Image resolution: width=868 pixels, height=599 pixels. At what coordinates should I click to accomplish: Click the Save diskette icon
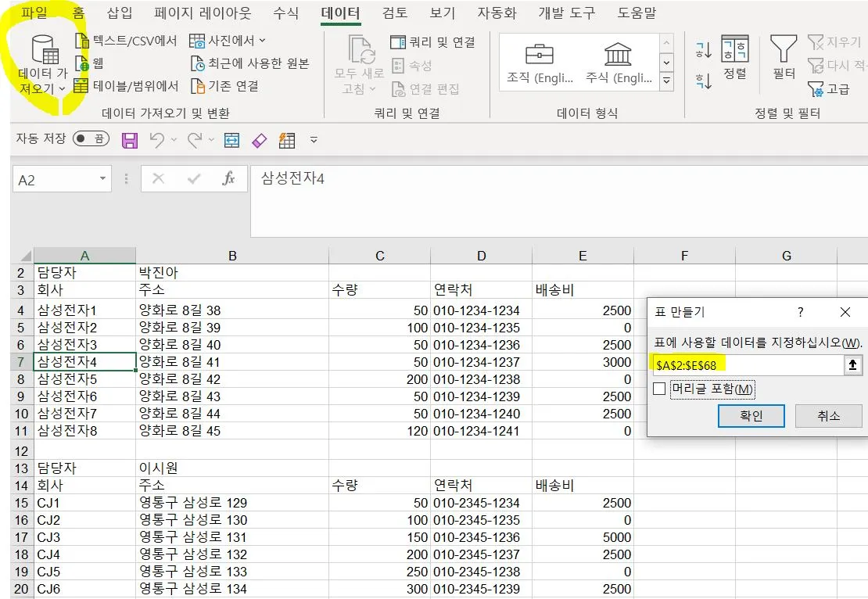pyautogui.click(x=130, y=140)
